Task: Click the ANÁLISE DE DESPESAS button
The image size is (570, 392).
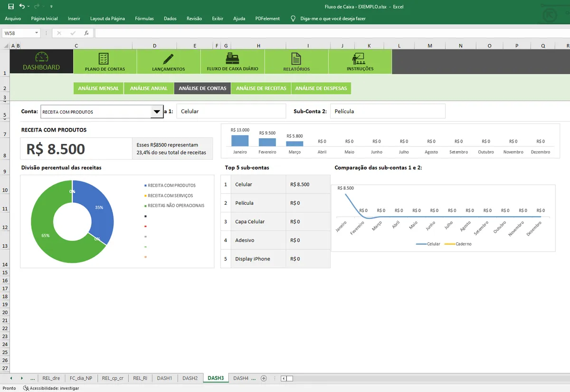Action: [x=321, y=88]
